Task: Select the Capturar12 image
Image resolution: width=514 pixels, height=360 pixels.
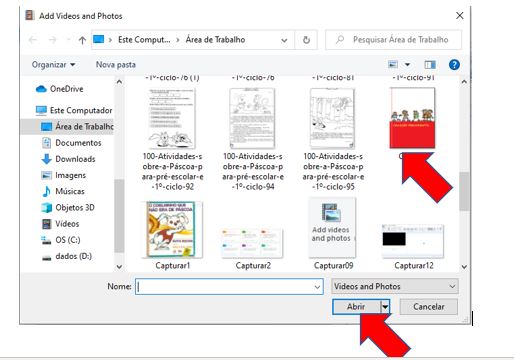Action: (413, 247)
